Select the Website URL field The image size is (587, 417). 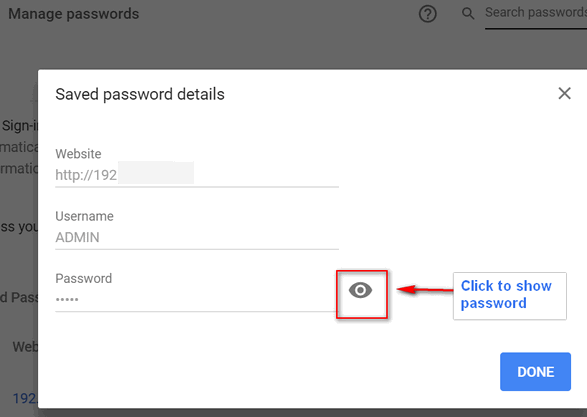[x=197, y=175]
